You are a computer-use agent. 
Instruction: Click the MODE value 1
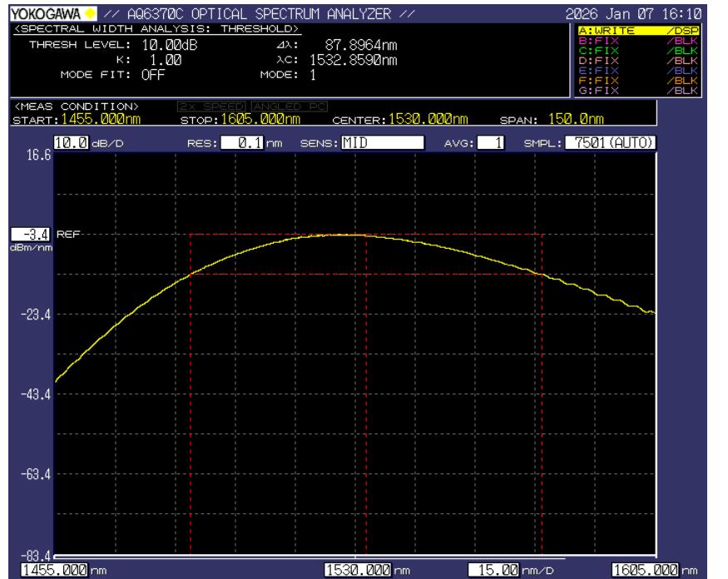(313, 75)
